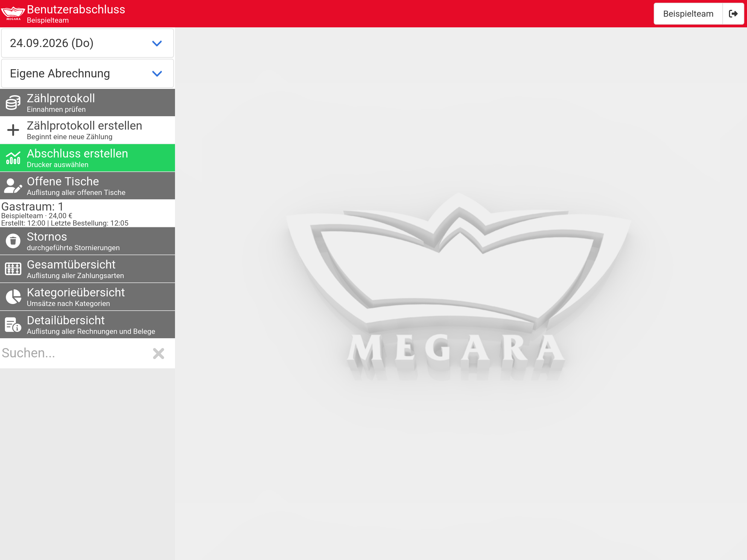Click Abschluss erstellen green button
Image resolution: width=747 pixels, height=560 pixels.
point(87,158)
